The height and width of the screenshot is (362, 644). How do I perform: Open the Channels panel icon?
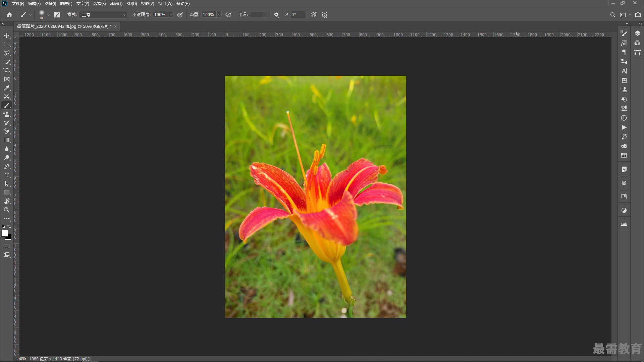pyautogui.click(x=637, y=43)
